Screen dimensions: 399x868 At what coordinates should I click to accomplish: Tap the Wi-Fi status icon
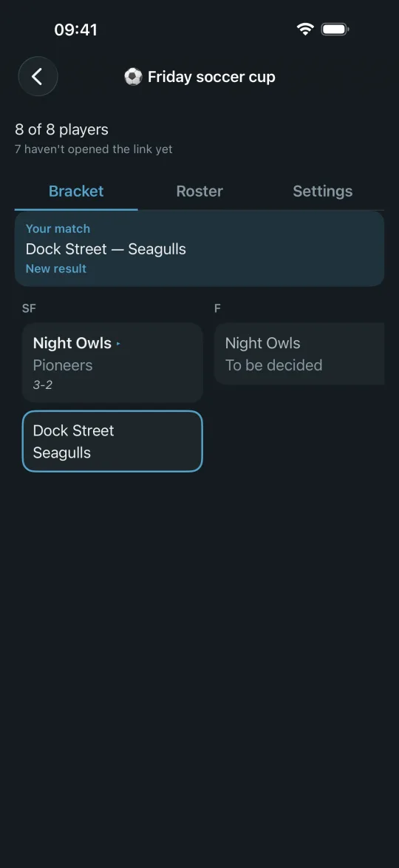point(305,30)
